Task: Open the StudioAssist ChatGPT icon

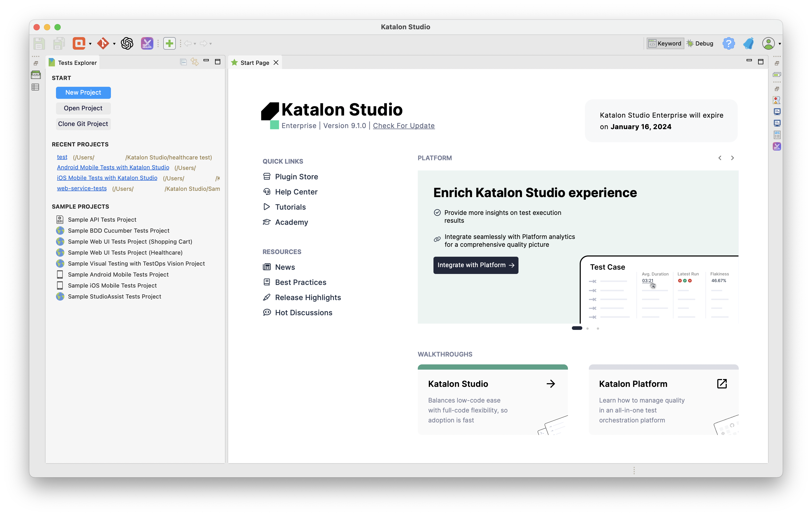Action: (127, 43)
